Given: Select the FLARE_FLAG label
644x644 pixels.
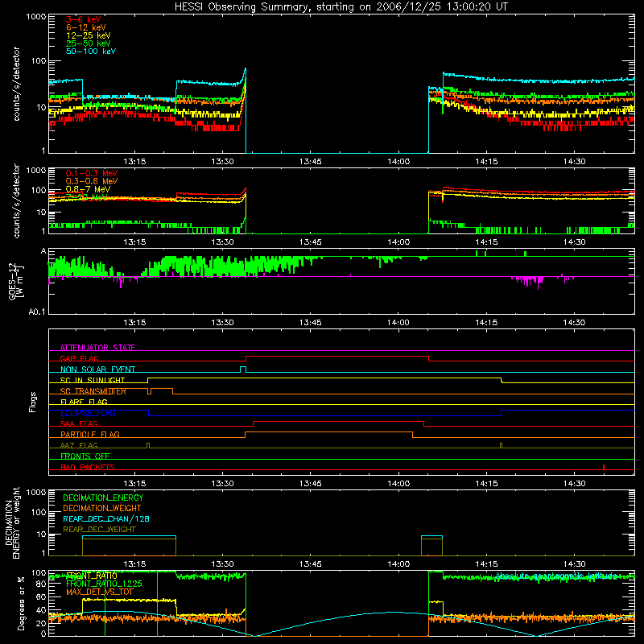Looking at the screenshot, I should point(84,402).
